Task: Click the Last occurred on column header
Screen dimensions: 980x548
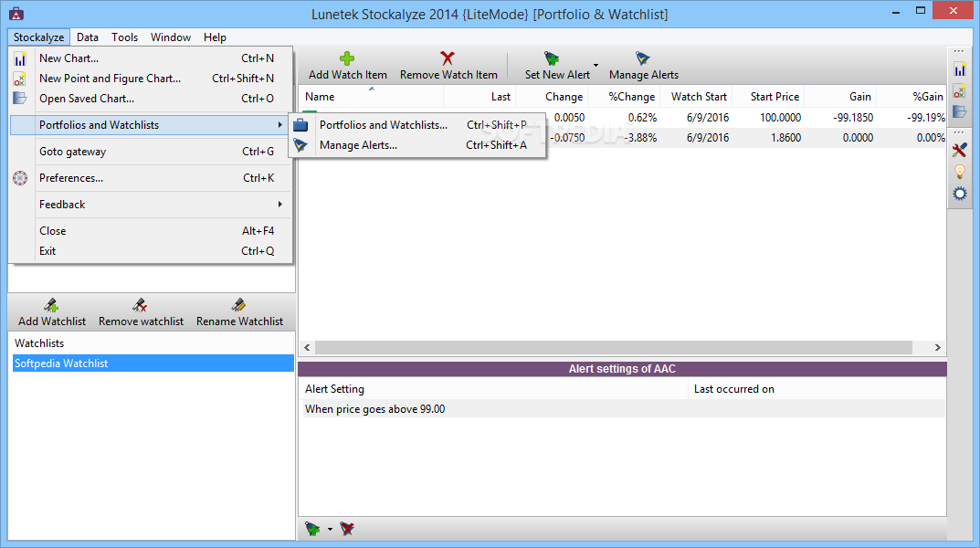Action: tap(817, 389)
